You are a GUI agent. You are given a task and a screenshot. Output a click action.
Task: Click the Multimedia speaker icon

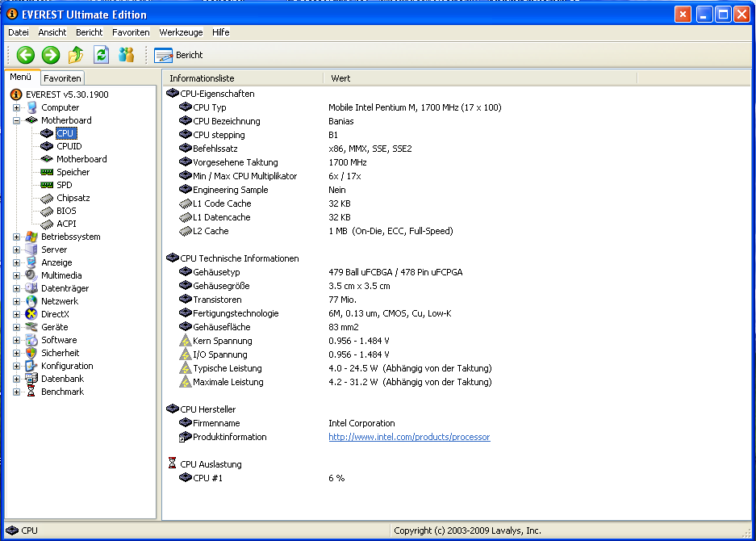[x=31, y=275]
